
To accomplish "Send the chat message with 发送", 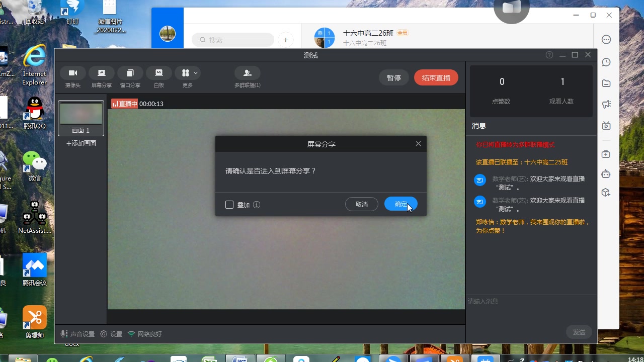I will point(579,332).
